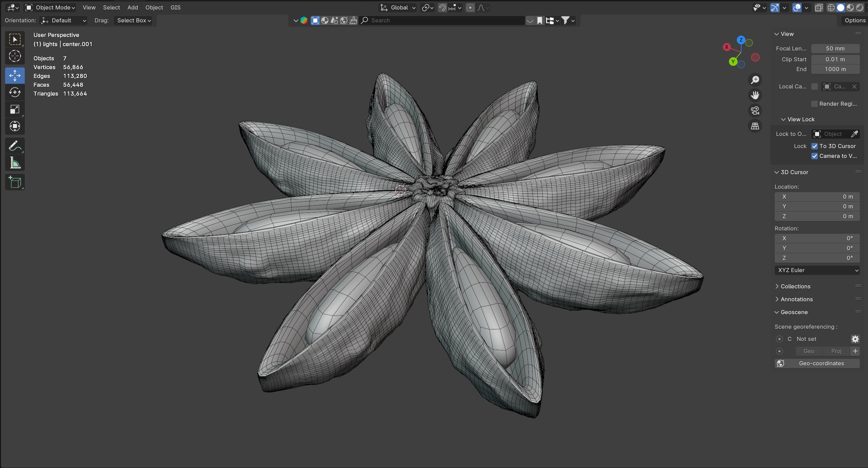Expand the Collections panel

pyautogui.click(x=795, y=286)
